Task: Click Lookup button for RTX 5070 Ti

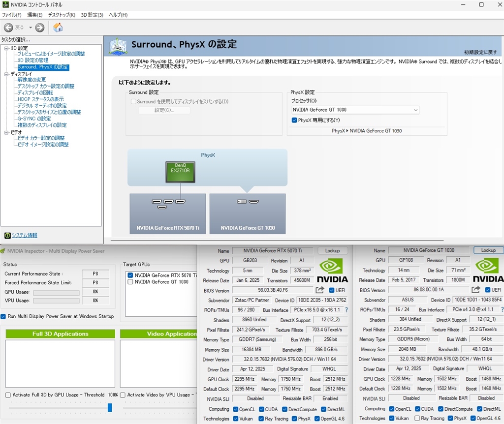Action: 332,250
